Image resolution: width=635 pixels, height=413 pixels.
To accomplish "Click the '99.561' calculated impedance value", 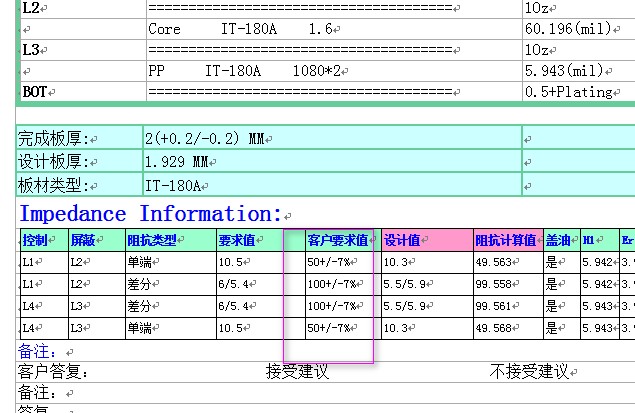I will coord(494,306).
